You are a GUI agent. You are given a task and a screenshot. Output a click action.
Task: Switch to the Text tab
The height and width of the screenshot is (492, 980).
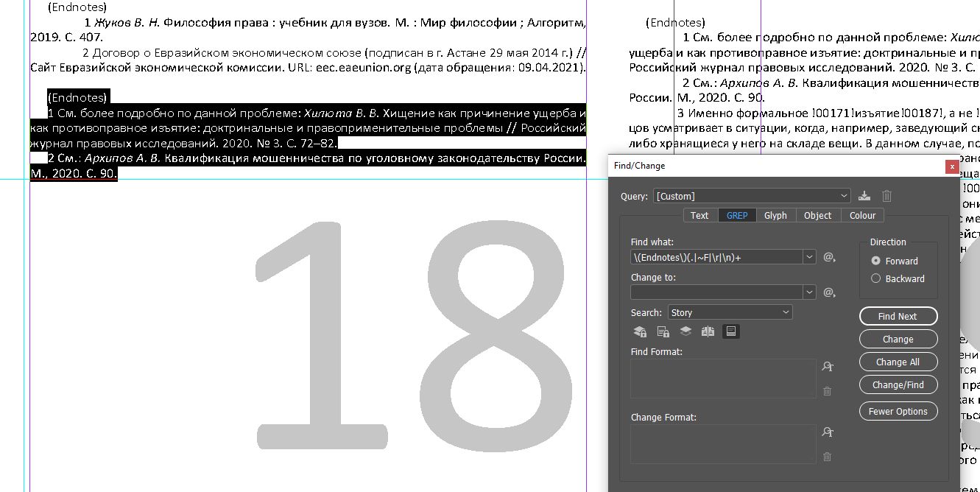tap(699, 215)
